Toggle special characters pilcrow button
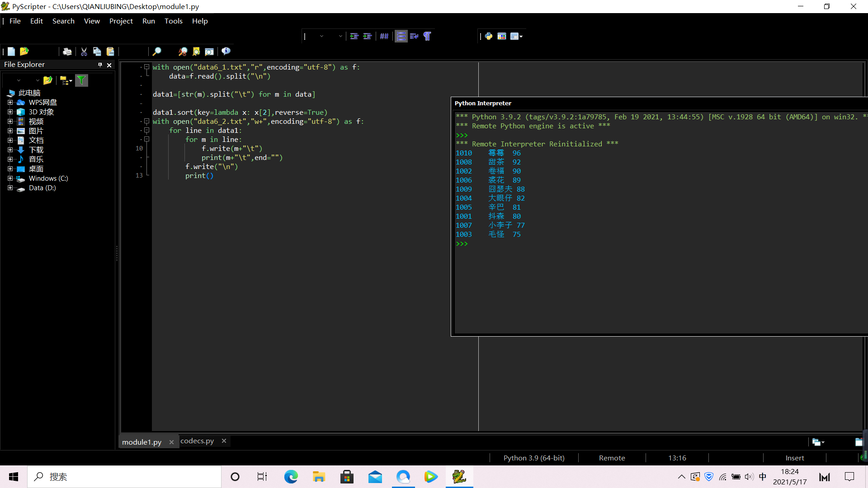Viewport: 868px width, 488px height. pyautogui.click(x=427, y=36)
